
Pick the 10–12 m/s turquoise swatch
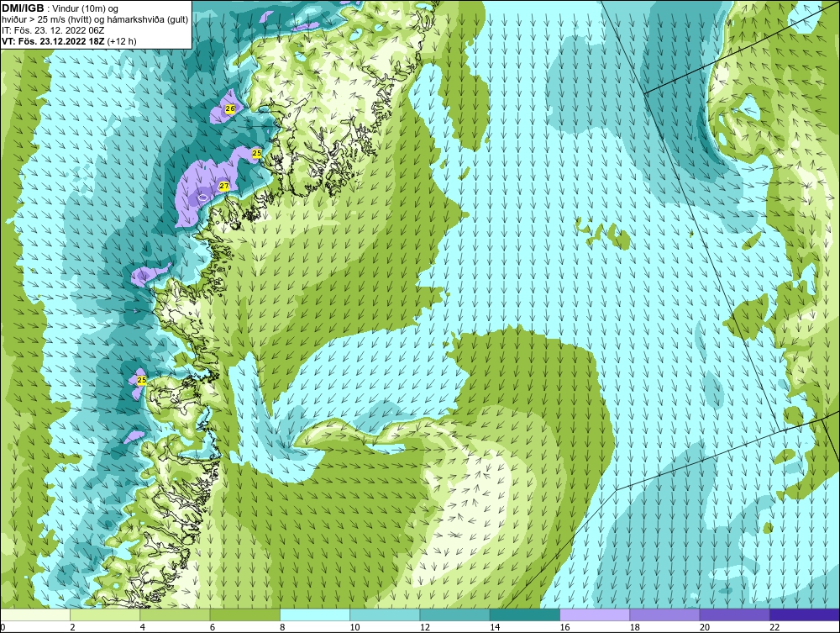pyautogui.click(x=385, y=615)
